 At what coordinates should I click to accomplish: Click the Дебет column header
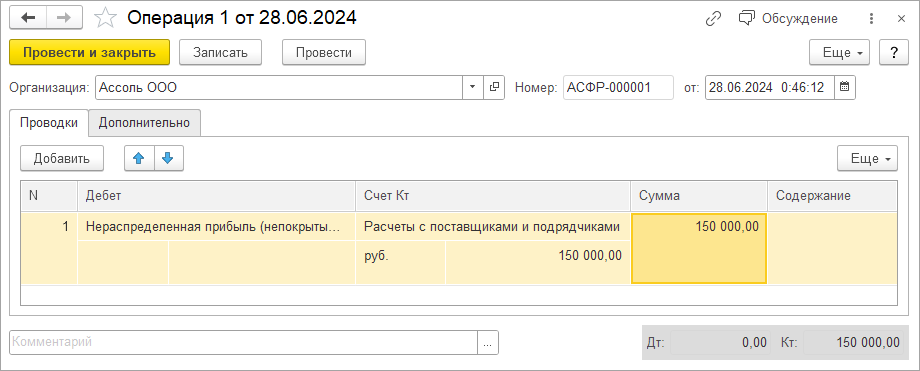217,196
